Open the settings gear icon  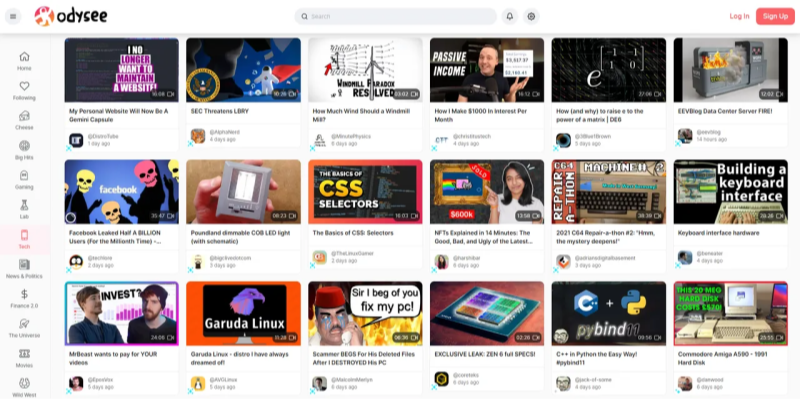tap(531, 16)
